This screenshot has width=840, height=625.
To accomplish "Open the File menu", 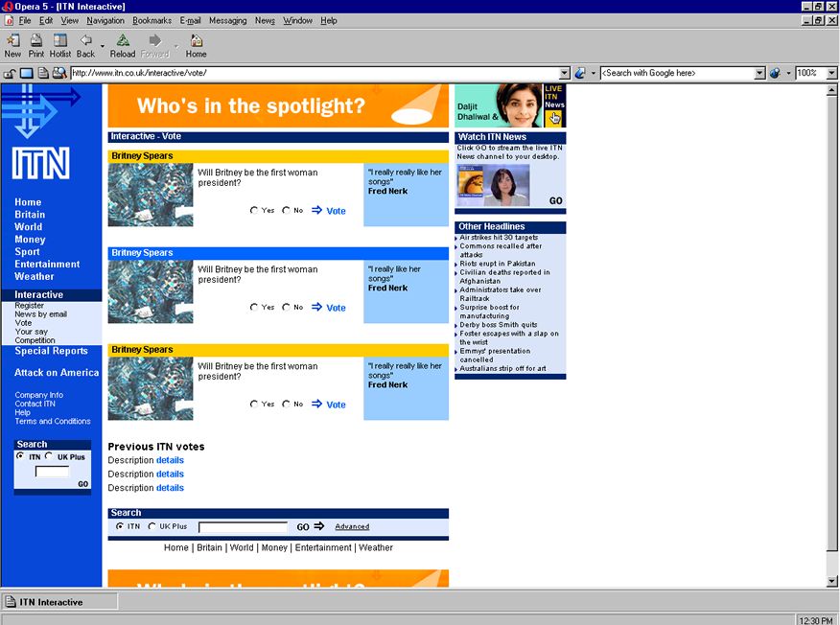I will [x=25, y=21].
